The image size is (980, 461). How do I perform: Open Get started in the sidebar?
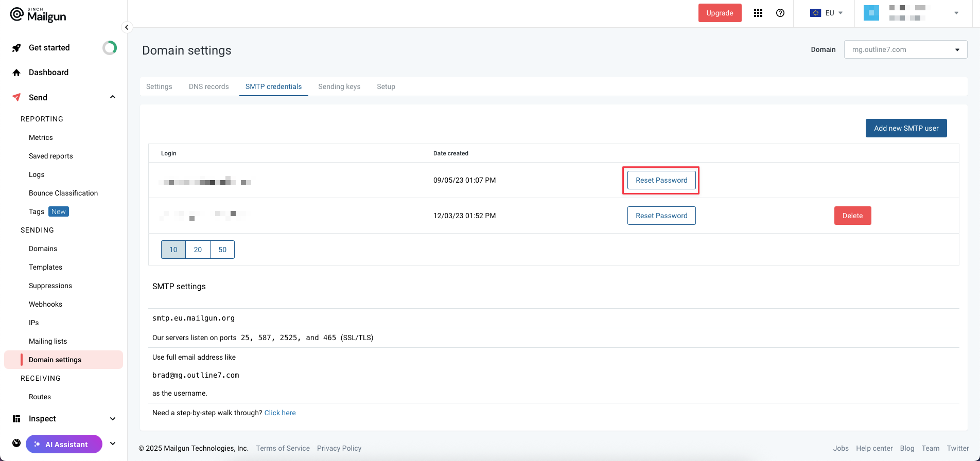tap(49, 48)
